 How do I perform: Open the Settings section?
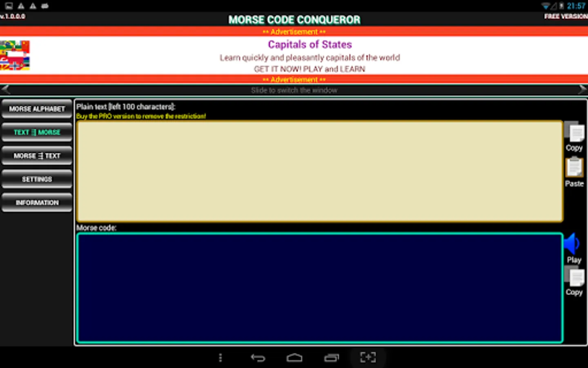point(37,179)
